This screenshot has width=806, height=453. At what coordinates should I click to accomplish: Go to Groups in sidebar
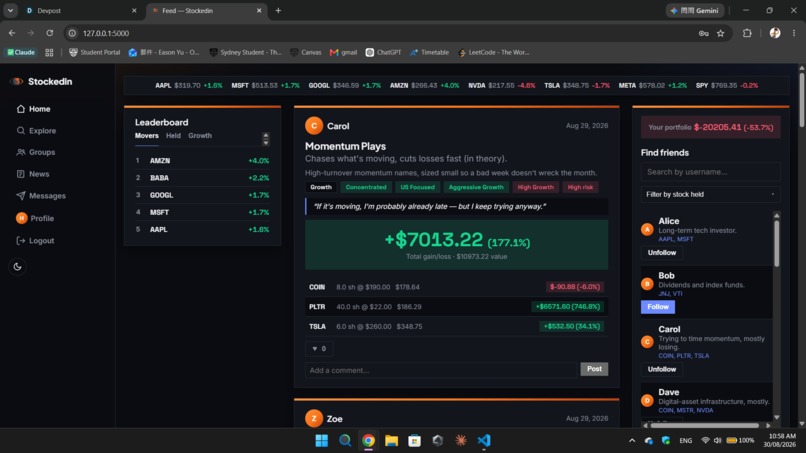coord(35,152)
